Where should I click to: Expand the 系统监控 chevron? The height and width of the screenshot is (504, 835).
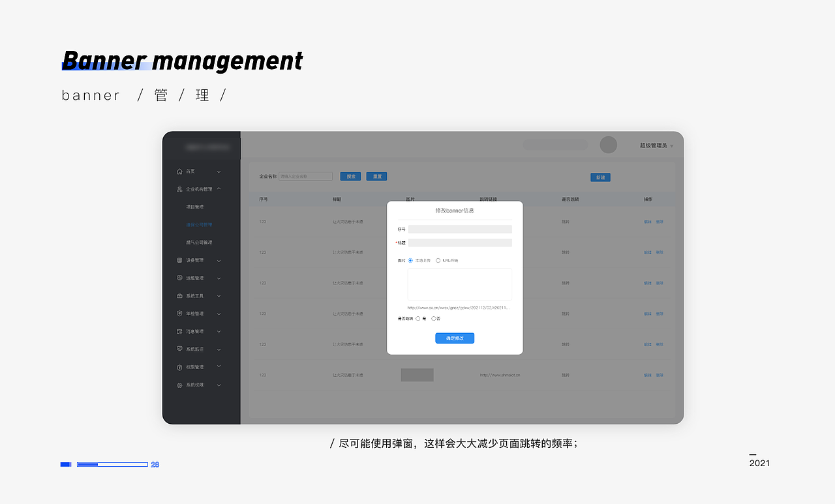(x=219, y=349)
